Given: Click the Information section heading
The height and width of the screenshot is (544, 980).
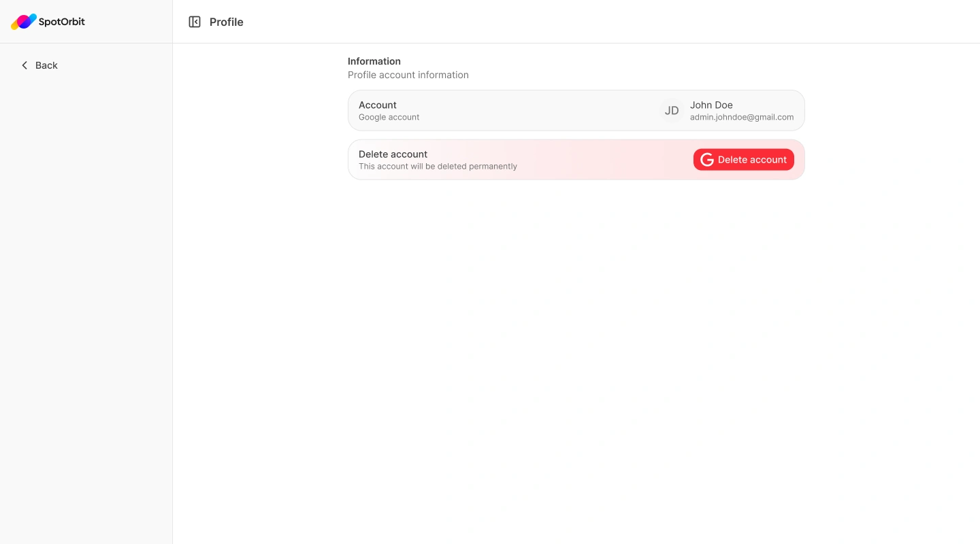Looking at the screenshot, I should coord(374,61).
